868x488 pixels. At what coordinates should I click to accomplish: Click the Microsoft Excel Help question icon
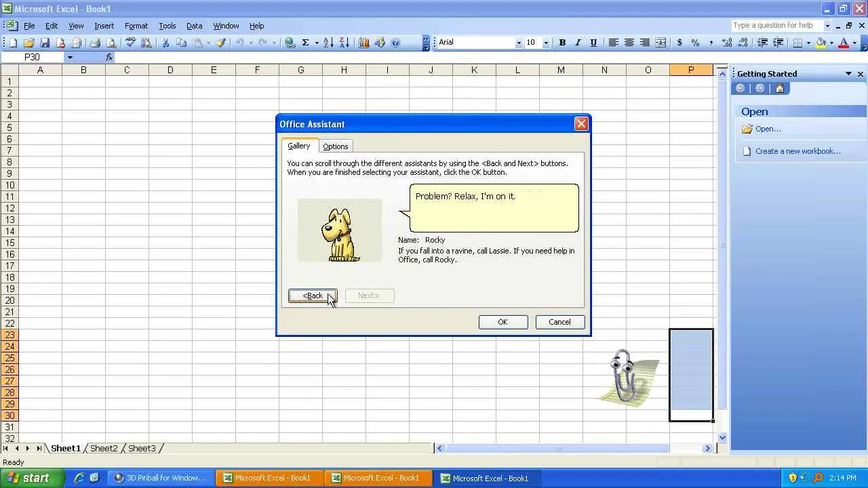[x=396, y=43]
